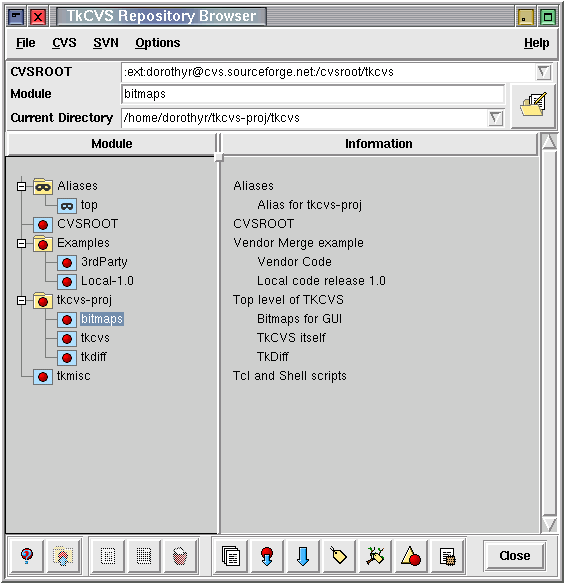Select the 3rdParty tree item
Image resolution: width=564 pixels, height=583 pixels.
(104, 262)
